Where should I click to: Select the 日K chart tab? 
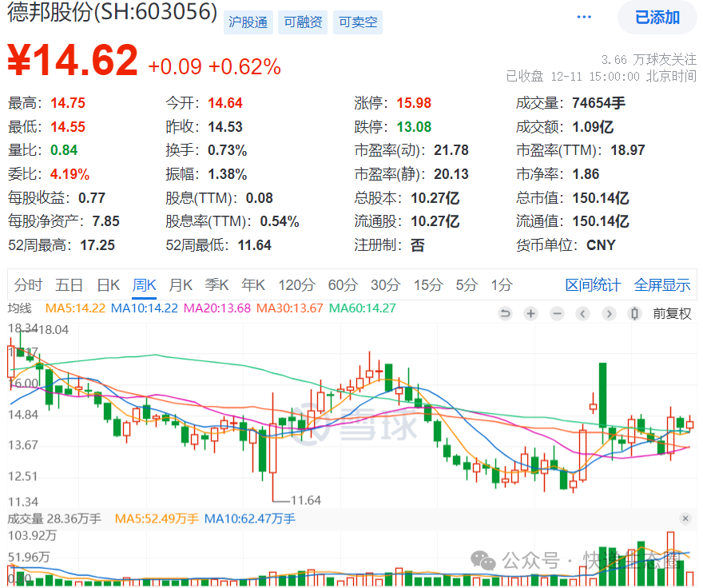point(108,285)
